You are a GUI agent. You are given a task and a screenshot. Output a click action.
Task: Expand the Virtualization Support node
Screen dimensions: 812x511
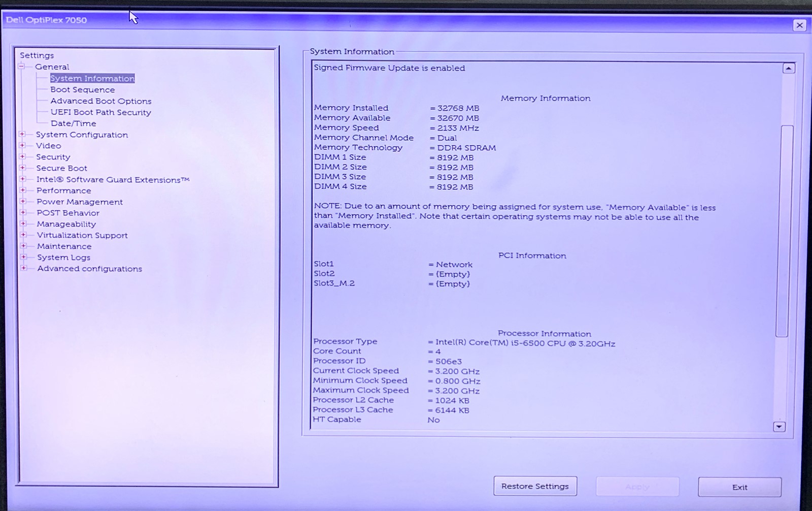pos(23,235)
